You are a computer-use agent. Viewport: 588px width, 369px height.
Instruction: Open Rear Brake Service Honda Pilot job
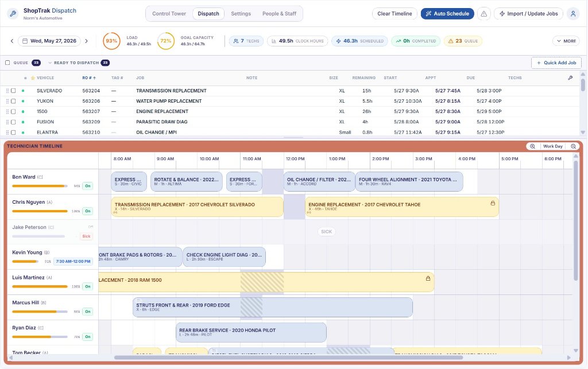tap(251, 332)
